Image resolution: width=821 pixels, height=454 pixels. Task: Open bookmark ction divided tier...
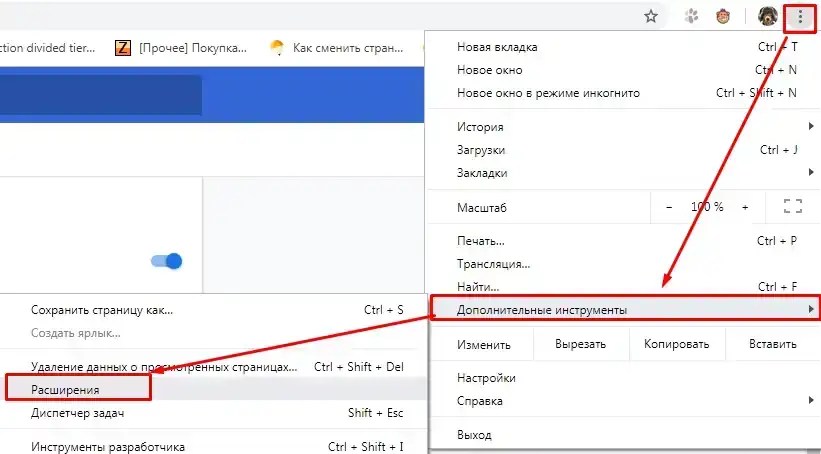pos(48,48)
